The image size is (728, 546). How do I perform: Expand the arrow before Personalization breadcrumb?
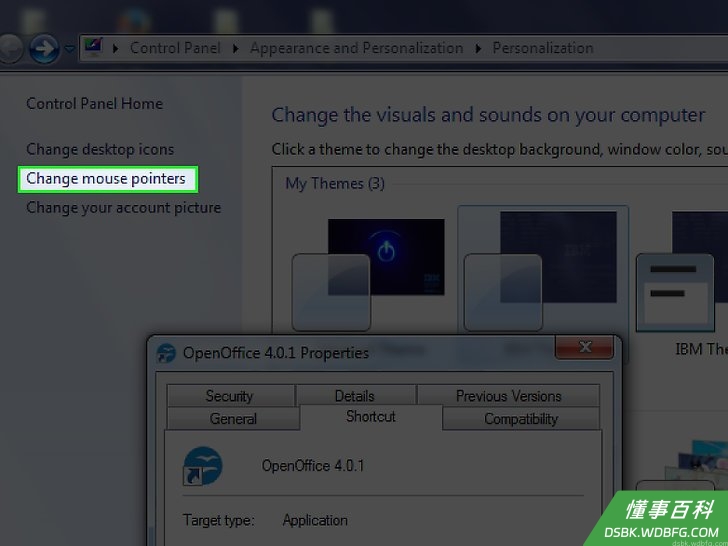(x=478, y=48)
